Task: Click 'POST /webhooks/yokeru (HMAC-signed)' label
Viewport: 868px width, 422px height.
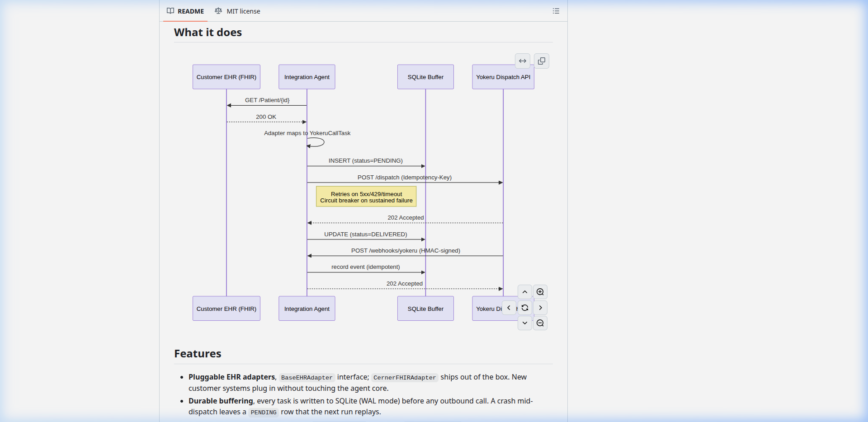Action: click(406, 251)
